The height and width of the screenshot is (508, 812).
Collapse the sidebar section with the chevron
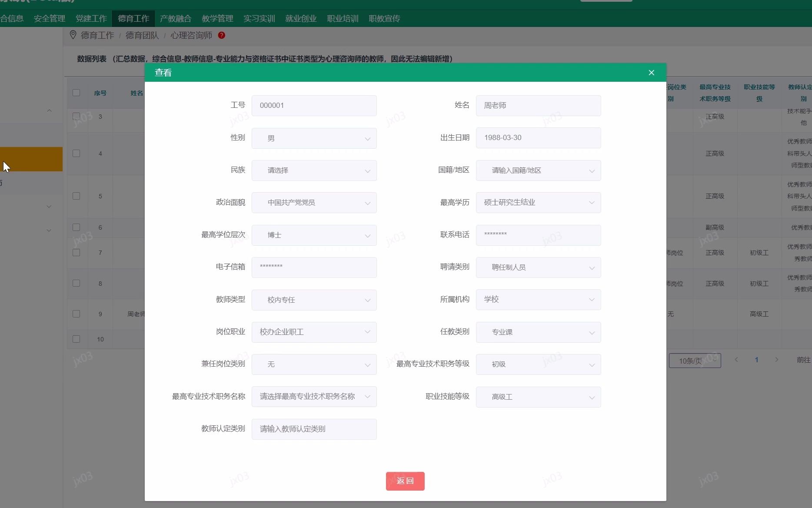[49, 111]
